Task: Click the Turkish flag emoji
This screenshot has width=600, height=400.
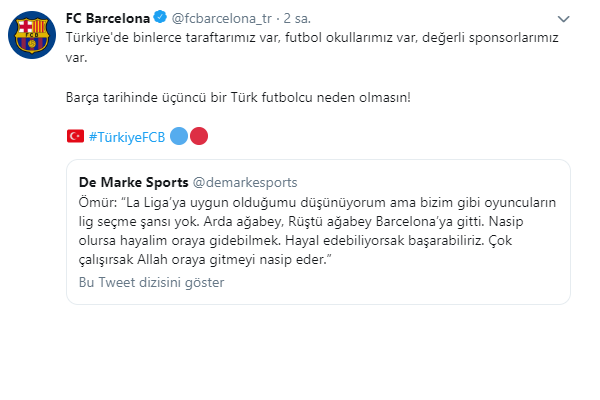Action: click(75, 136)
